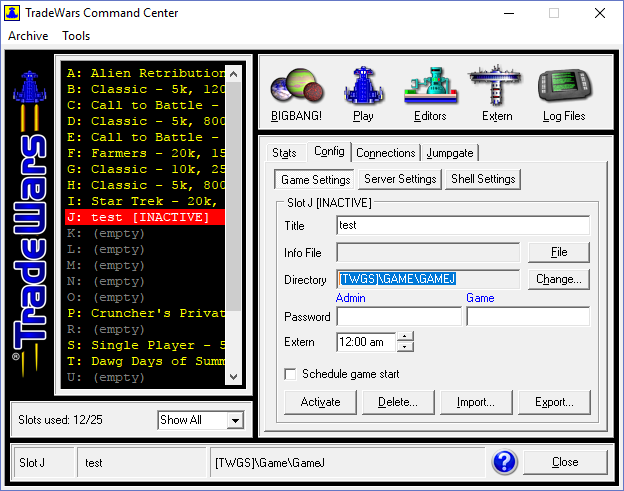Viewport: 624px width, 491px height.
Task: Select slot J: test [INACTIVE]
Action: pos(145,217)
